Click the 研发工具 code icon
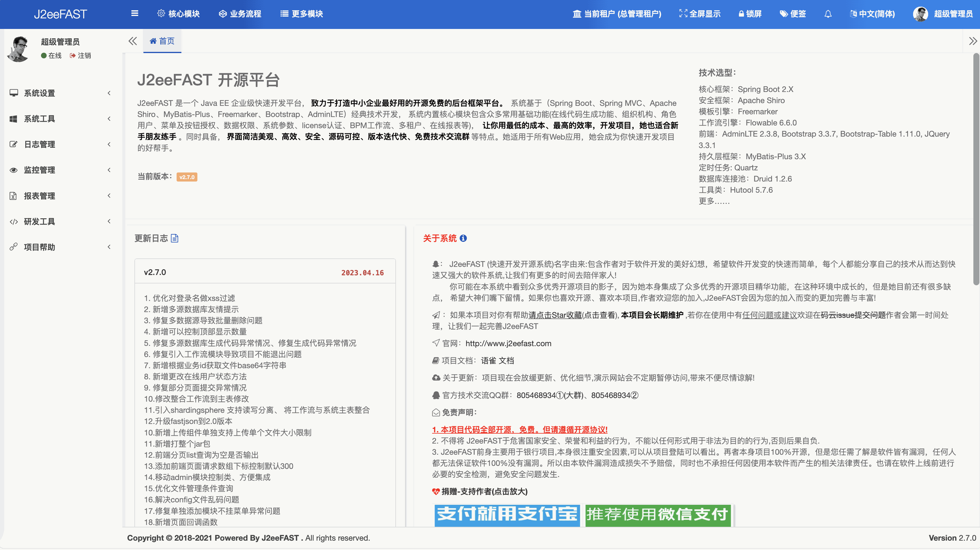Screen dimensions: 980x550 click(x=14, y=222)
